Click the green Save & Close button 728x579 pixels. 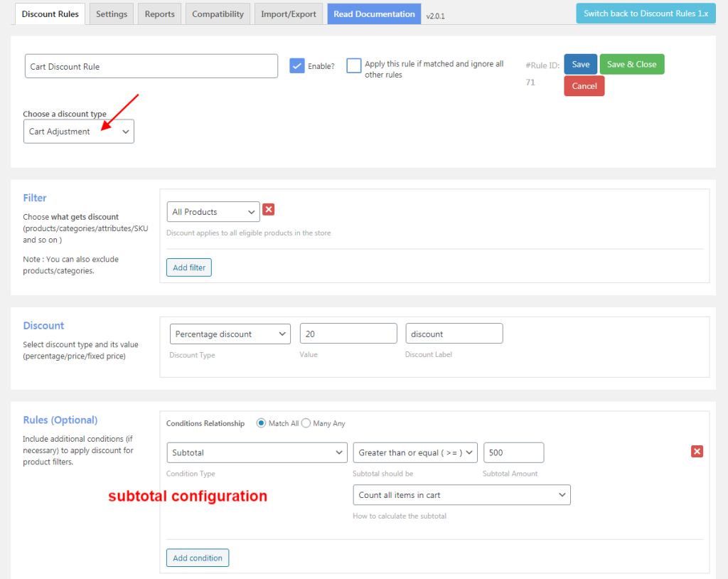[632, 64]
